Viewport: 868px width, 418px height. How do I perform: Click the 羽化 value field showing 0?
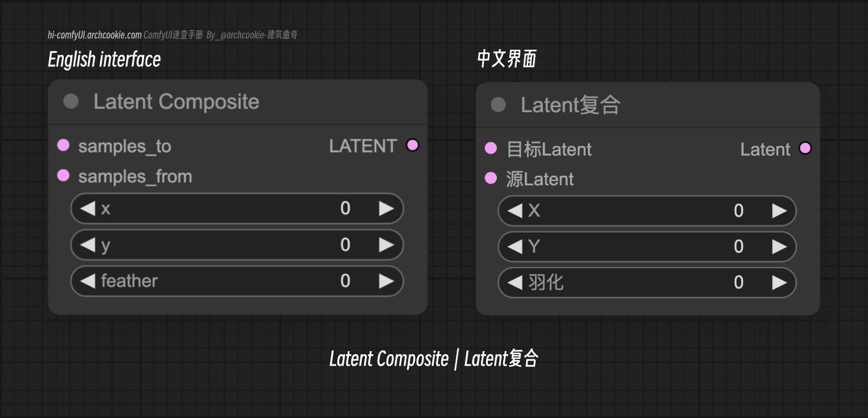point(647,282)
